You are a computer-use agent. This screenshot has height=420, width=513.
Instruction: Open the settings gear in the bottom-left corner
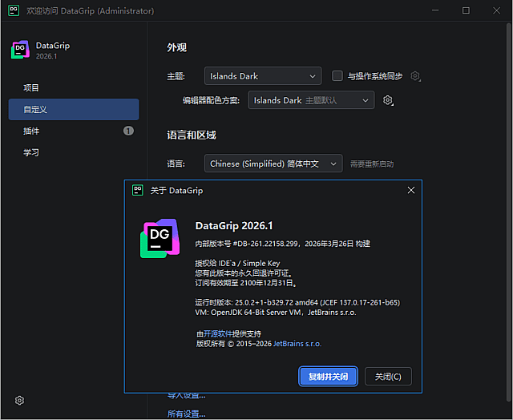click(20, 401)
